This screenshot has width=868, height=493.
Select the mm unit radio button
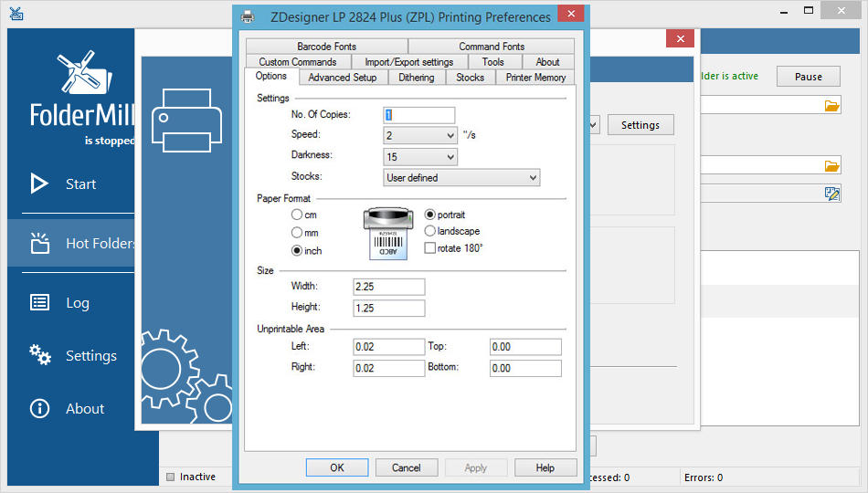point(297,233)
